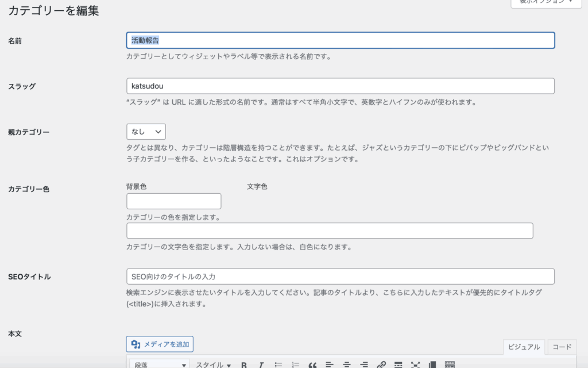Expand the スタイル dropdown
Image resolution: width=588 pixels, height=368 pixels.
click(213, 364)
